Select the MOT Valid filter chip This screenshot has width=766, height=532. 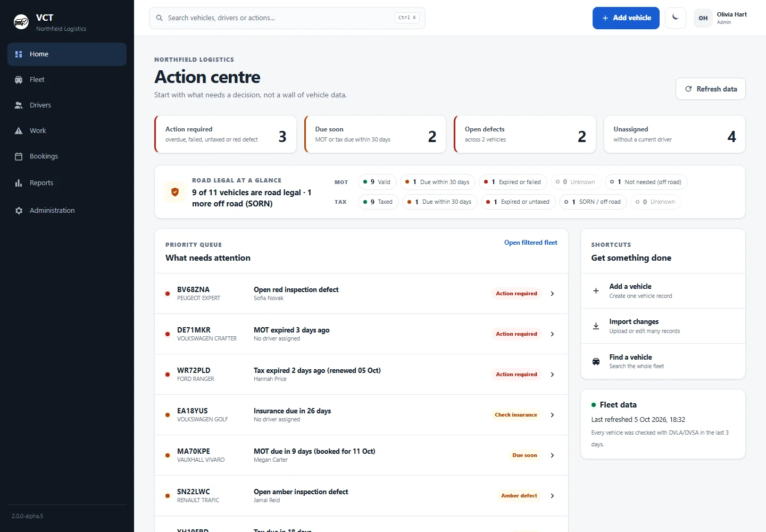click(377, 182)
